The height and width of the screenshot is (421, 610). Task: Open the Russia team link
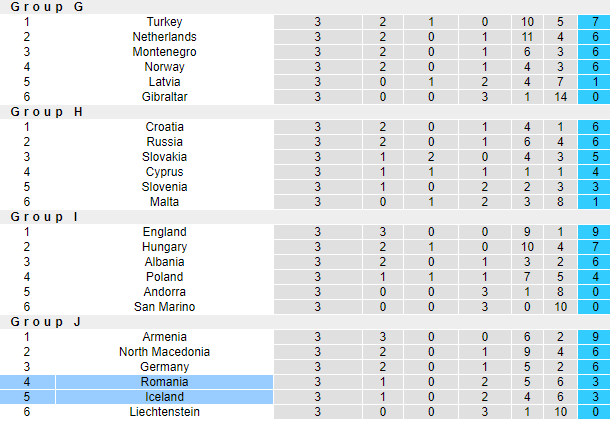click(x=164, y=142)
